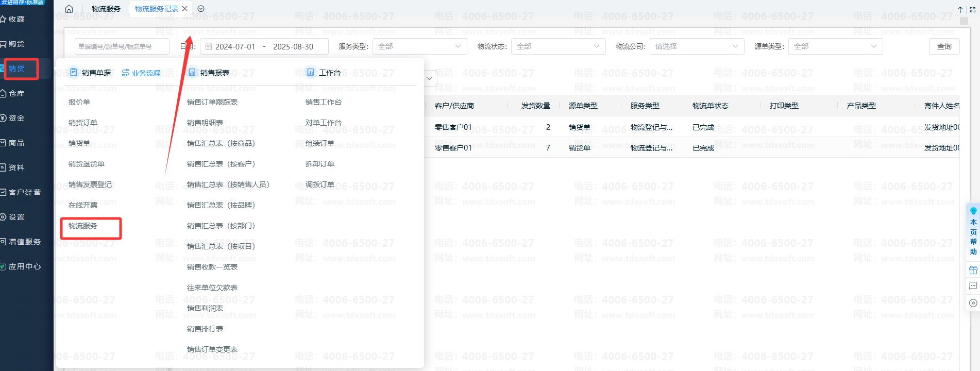Click the home icon in the tab bar
Viewport: 980px width, 371px height.
pos(69,9)
